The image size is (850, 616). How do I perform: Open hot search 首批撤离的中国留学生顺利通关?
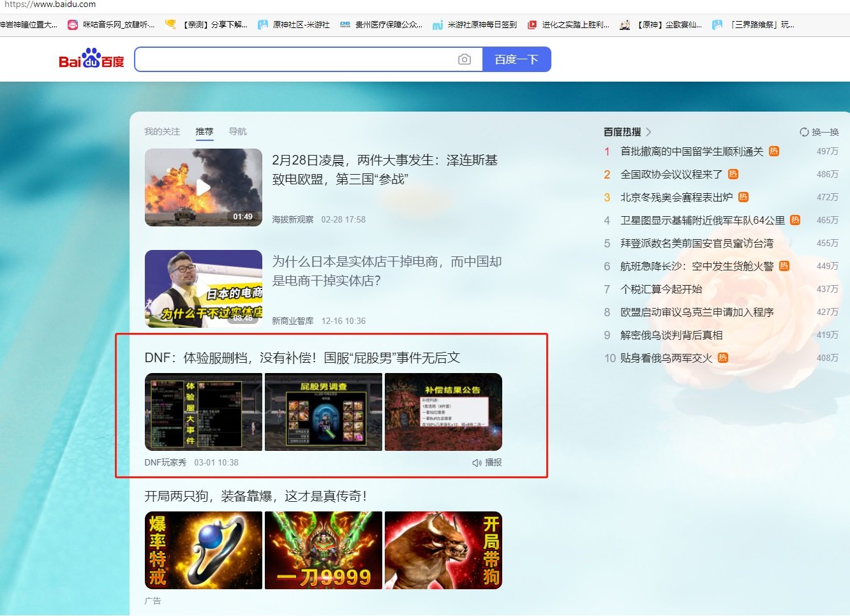pos(692,151)
